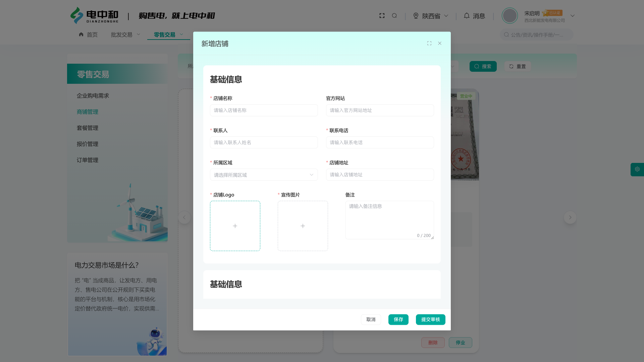
Task: Focus the 联系电话 input field
Action: [x=380, y=142]
